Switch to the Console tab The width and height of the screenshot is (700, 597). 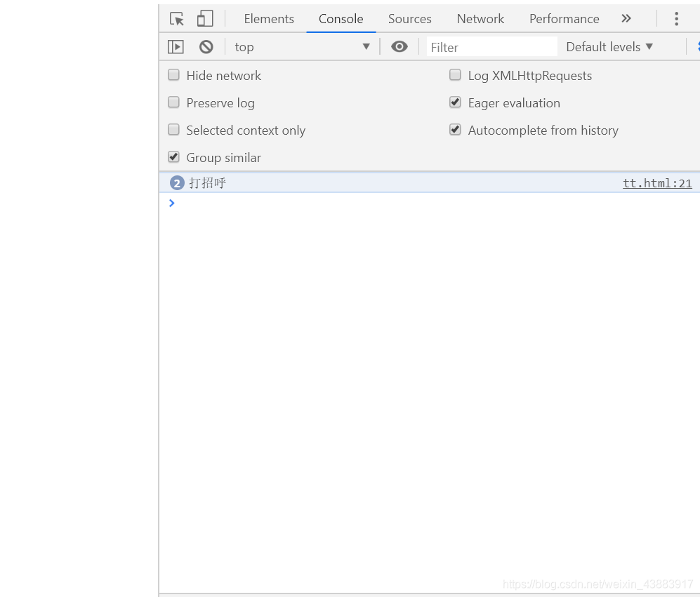(341, 19)
